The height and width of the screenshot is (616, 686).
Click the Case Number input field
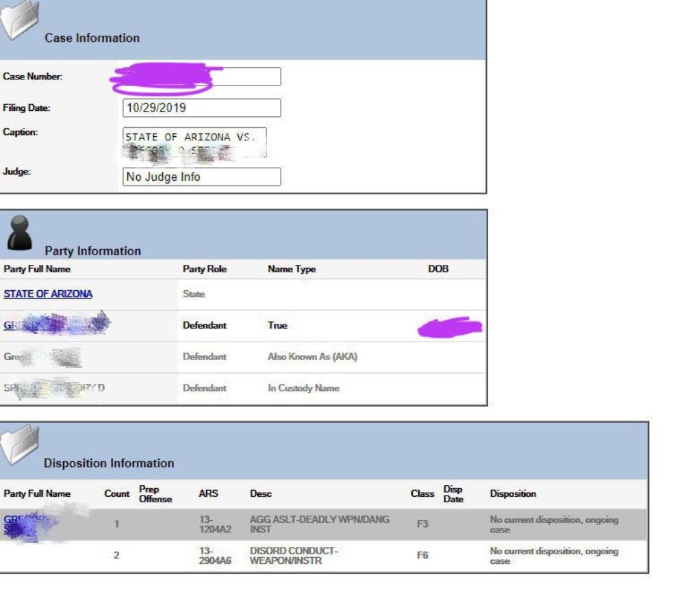pyautogui.click(x=202, y=77)
